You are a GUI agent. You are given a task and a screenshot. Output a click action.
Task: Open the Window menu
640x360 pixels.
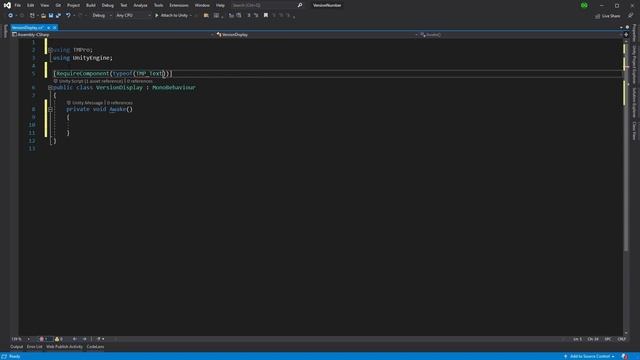click(x=202, y=5)
